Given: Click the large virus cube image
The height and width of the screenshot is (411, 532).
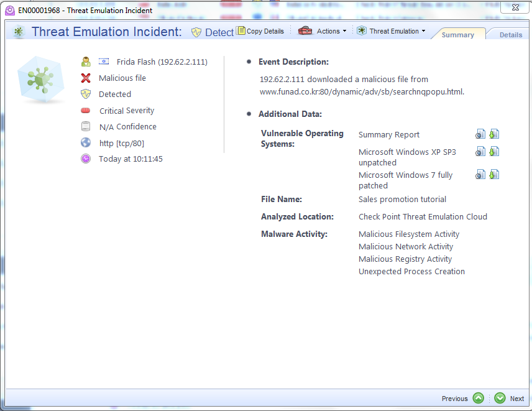Looking at the screenshot, I should 41,80.
